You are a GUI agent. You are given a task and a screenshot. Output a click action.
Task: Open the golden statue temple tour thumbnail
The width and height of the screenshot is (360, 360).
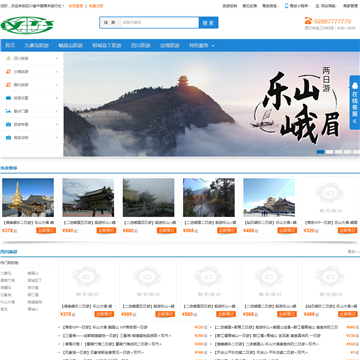coord(28,197)
